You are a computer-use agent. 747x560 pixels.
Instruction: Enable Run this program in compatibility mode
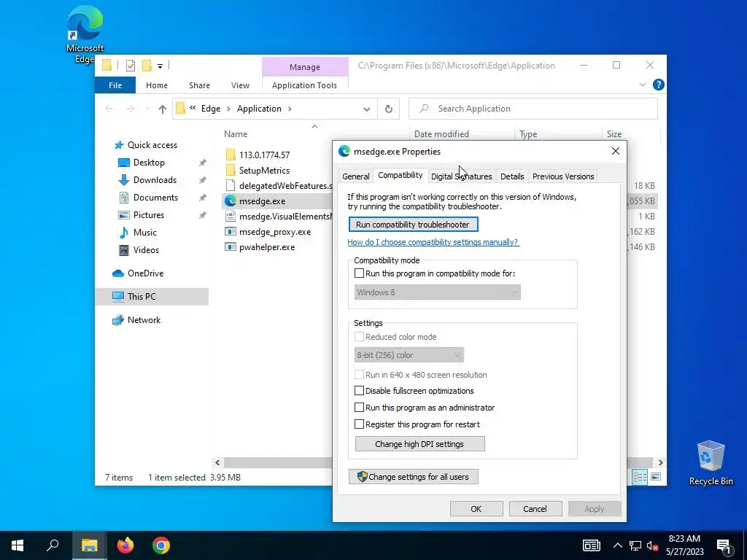tap(359, 273)
